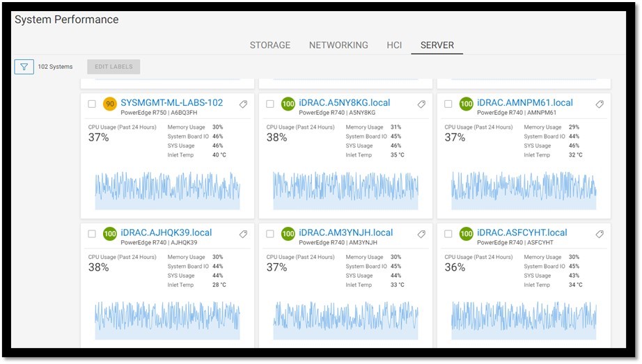This screenshot has height=364, width=642.
Task: Click tag icon on iDRAC.A5NY8KG.local card
Action: click(x=421, y=104)
